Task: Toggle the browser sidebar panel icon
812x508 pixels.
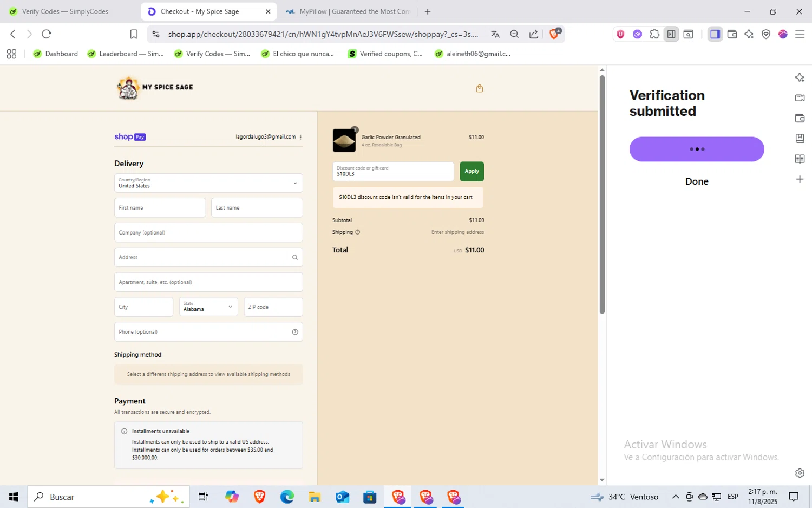Action: coord(715,34)
